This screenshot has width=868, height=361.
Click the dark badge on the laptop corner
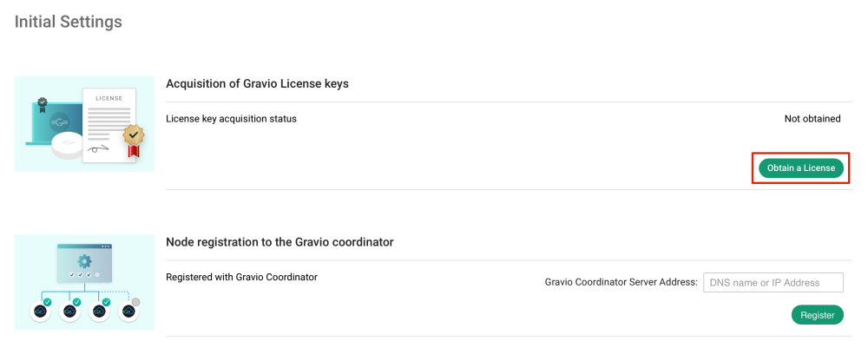coord(43,102)
